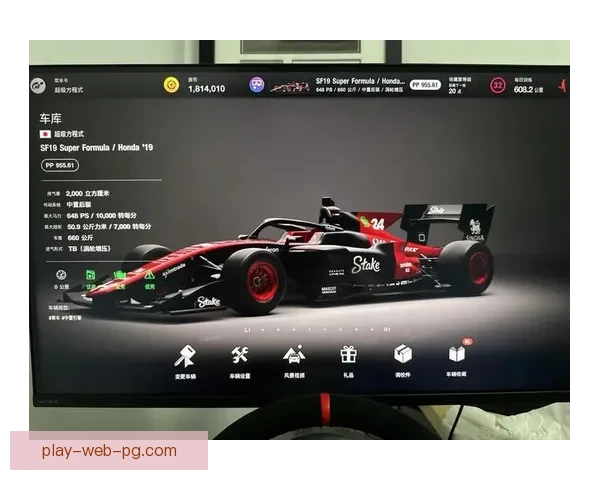This screenshot has width=600, height=480.
Task: Click the odometer gauge status icon
Action: pos(61,275)
